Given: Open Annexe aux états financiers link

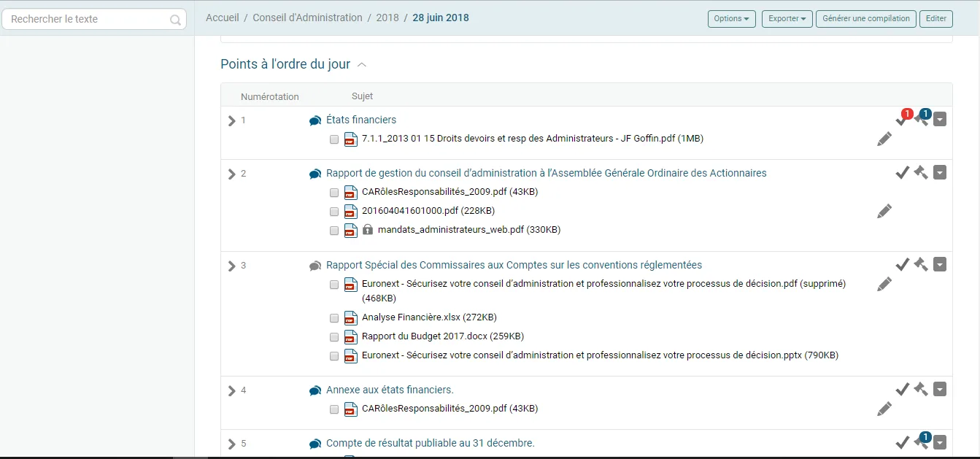Looking at the screenshot, I should (390, 390).
